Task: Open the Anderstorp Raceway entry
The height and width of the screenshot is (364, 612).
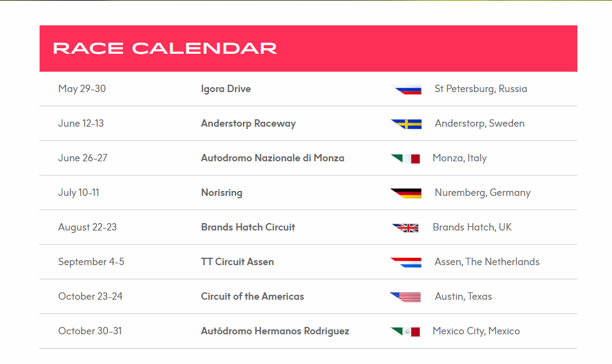Action: [249, 124]
